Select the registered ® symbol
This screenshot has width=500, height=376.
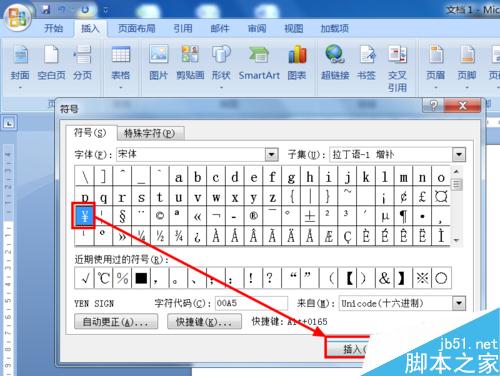pyautogui.click(x=254, y=216)
